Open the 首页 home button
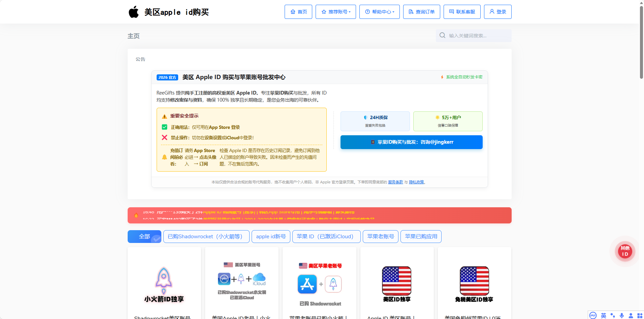The height and width of the screenshot is (319, 644). (298, 12)
